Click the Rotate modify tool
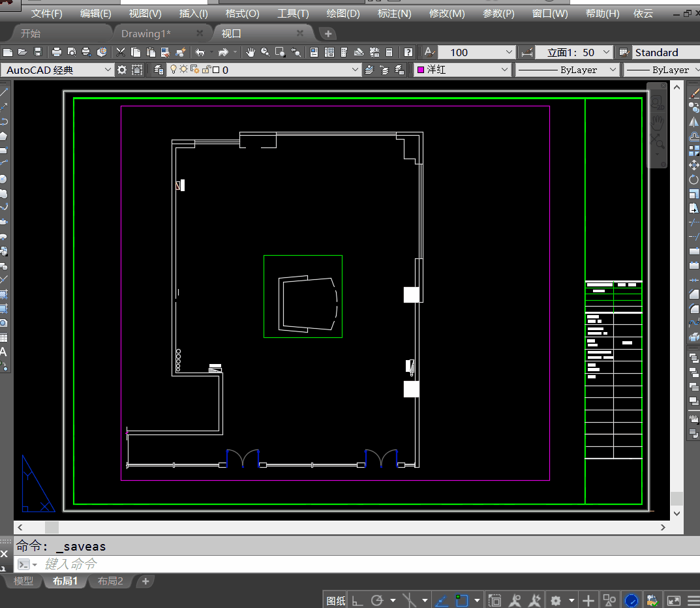 pos(694,179)
